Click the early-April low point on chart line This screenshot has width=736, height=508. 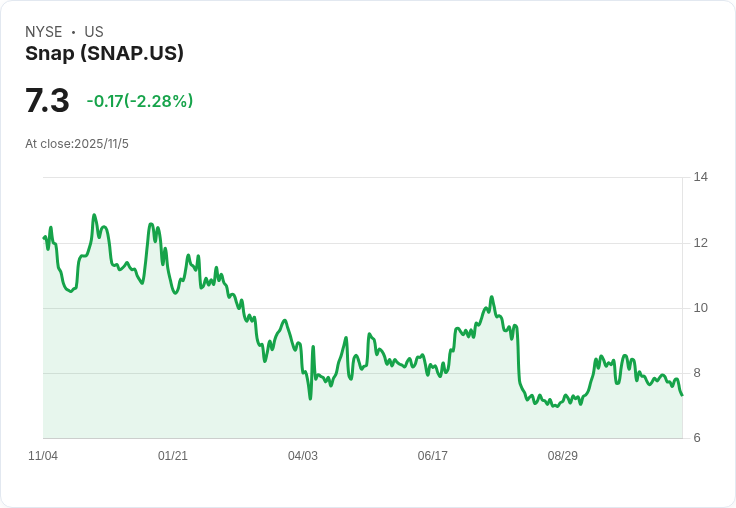pyautogui.click(x=310, y=398)
